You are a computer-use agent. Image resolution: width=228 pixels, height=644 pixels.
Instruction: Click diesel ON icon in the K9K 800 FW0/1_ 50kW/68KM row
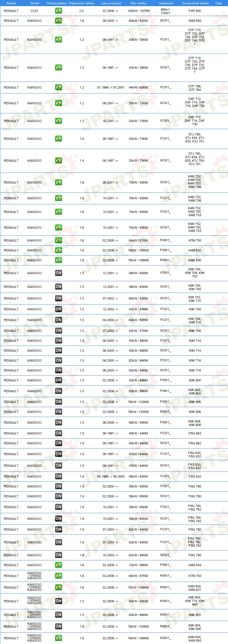point(58,380)
